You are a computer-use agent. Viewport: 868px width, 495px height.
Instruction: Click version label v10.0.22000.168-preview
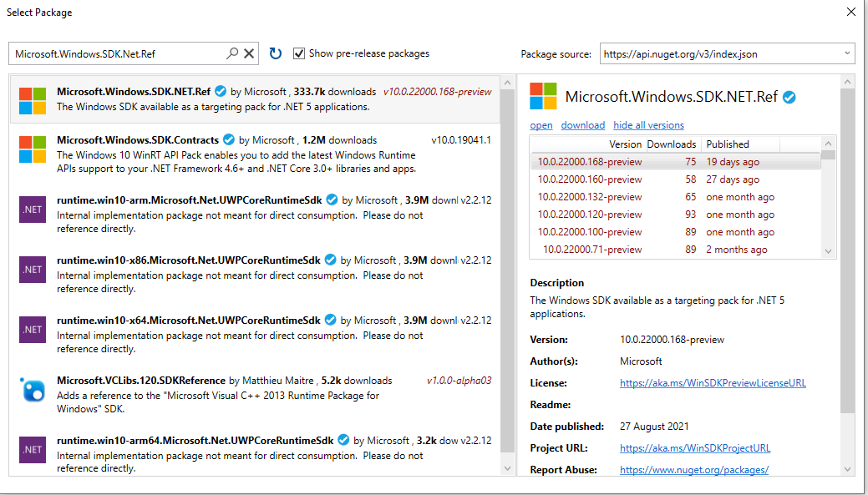(x=437, y=92)
